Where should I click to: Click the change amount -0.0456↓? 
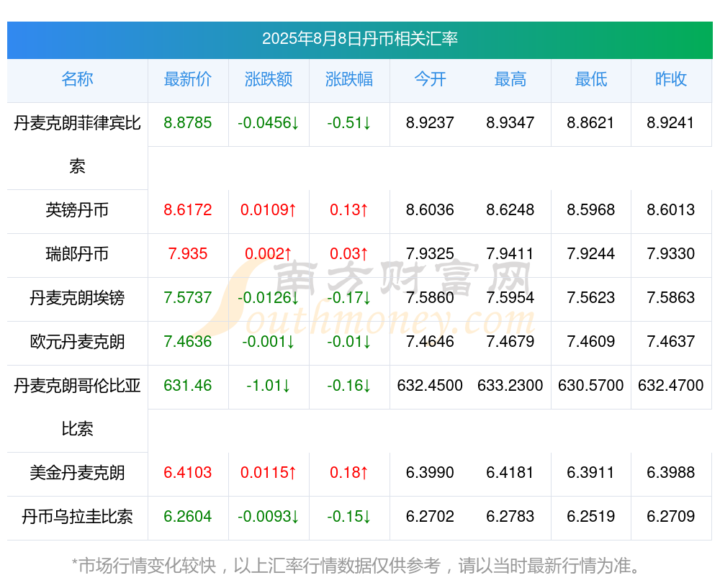[269, 123]
